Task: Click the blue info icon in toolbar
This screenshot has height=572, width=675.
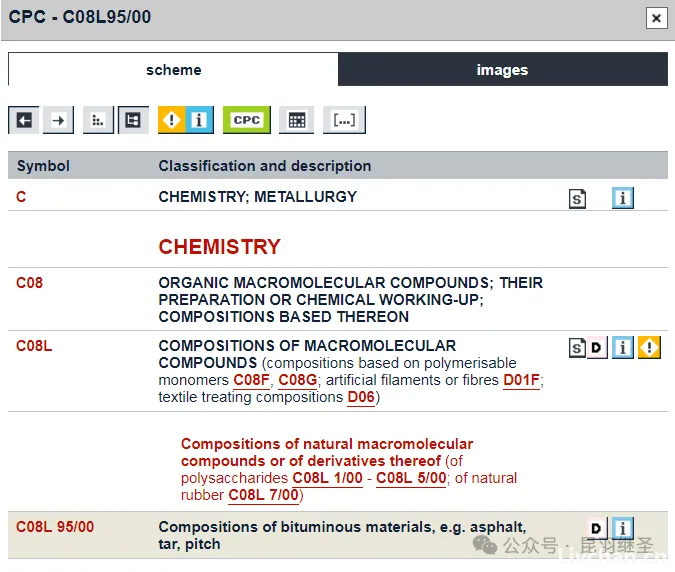Action: 199,120
